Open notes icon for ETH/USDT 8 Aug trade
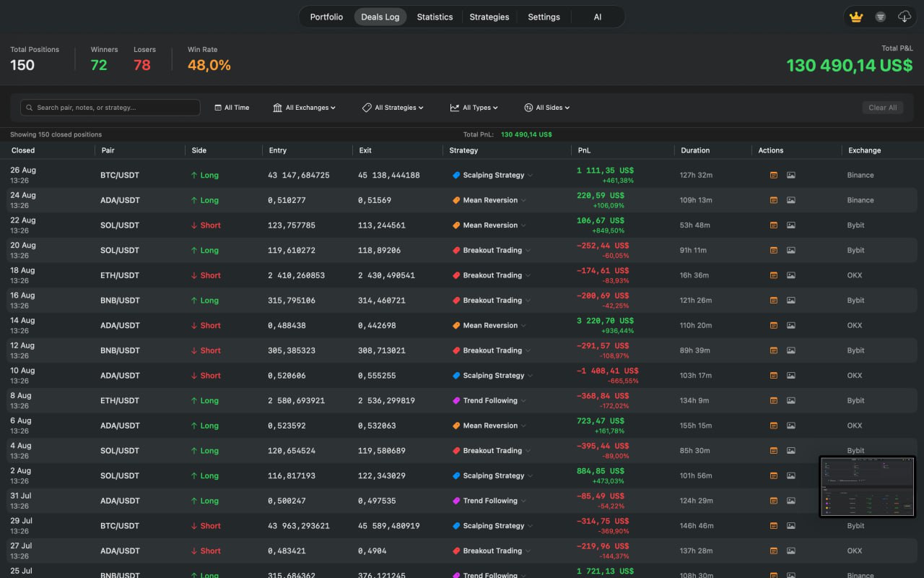The width and height of the screenshot is (924, 578). pyautogui.click(x=774, y=400)
